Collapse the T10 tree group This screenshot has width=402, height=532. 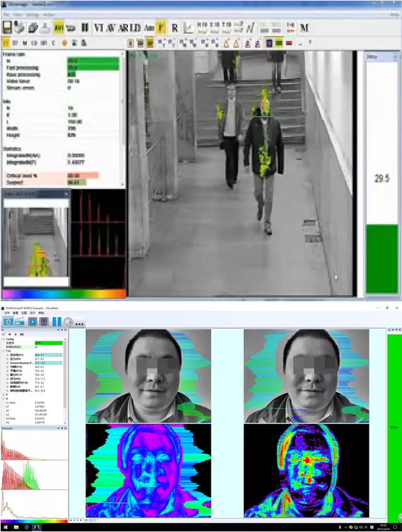[x=3, y=350]
